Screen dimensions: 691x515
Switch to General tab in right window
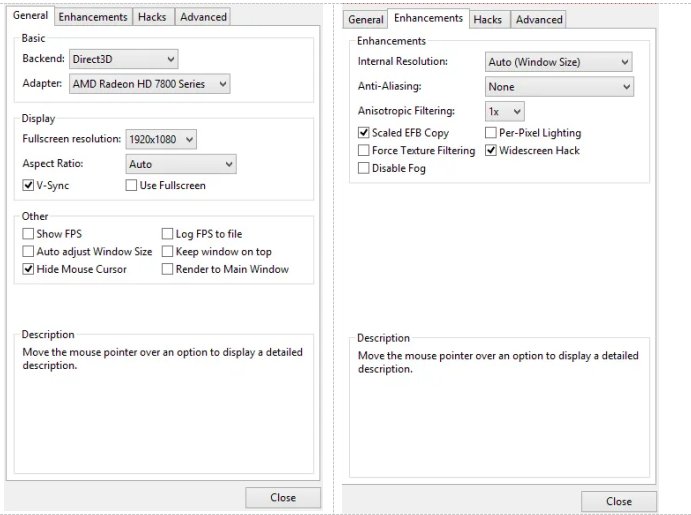click(x=365, y=19)
